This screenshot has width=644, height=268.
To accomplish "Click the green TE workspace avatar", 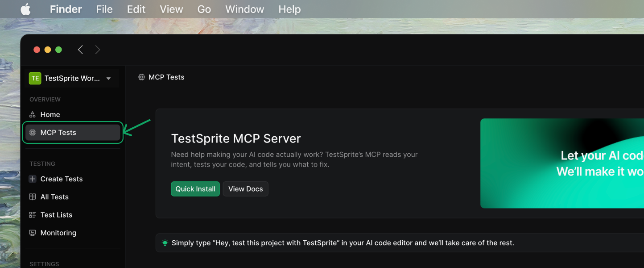I will coord(35,78).
